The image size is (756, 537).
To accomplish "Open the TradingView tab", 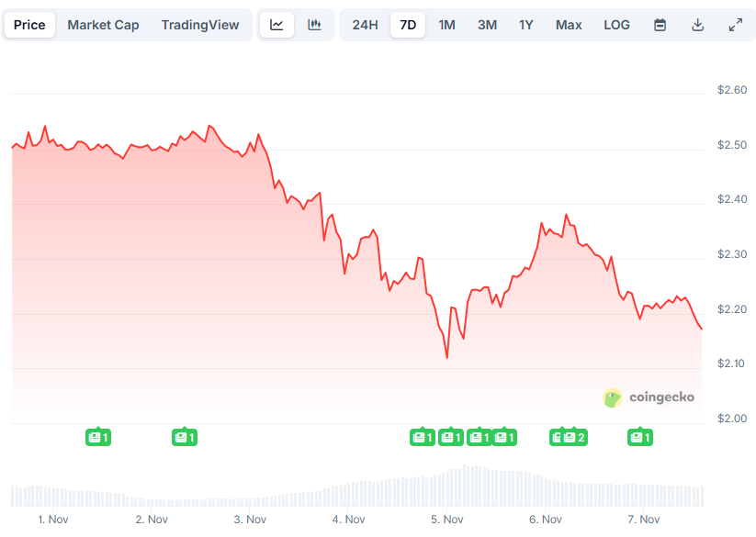I will 200,25.
